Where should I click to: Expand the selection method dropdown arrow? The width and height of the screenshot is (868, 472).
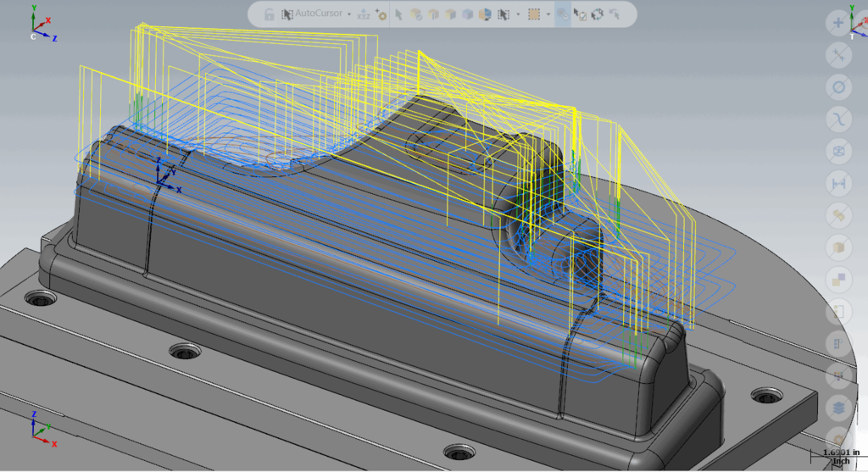coord(518,14)
